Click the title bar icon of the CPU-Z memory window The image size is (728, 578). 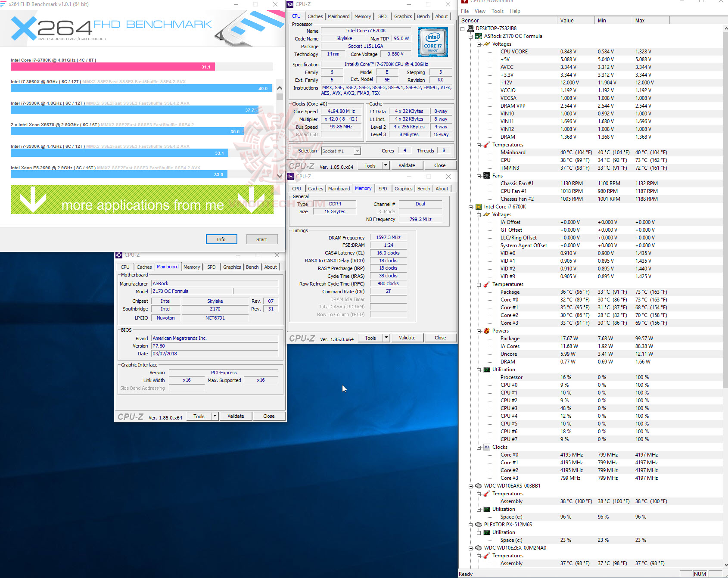point(290,177)
